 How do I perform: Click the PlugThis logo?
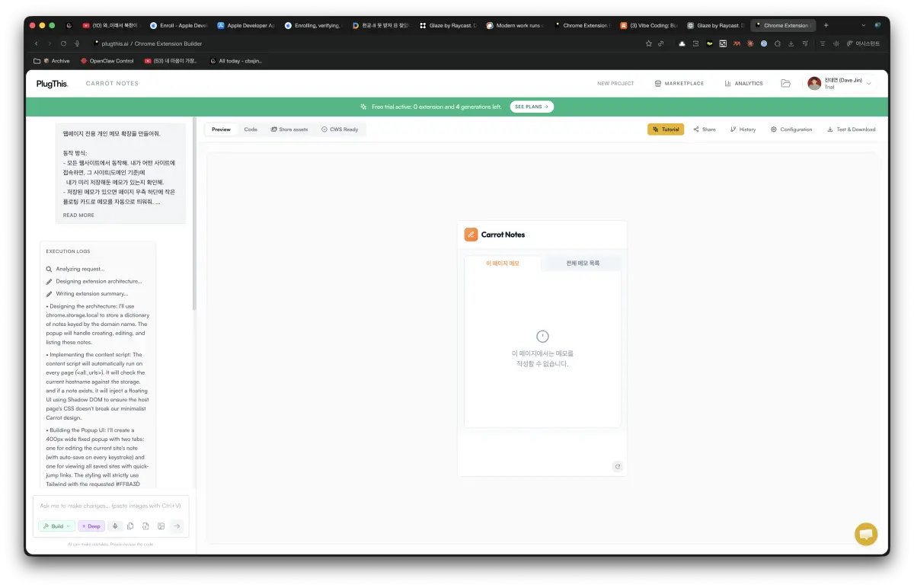[x=52, y=83]
